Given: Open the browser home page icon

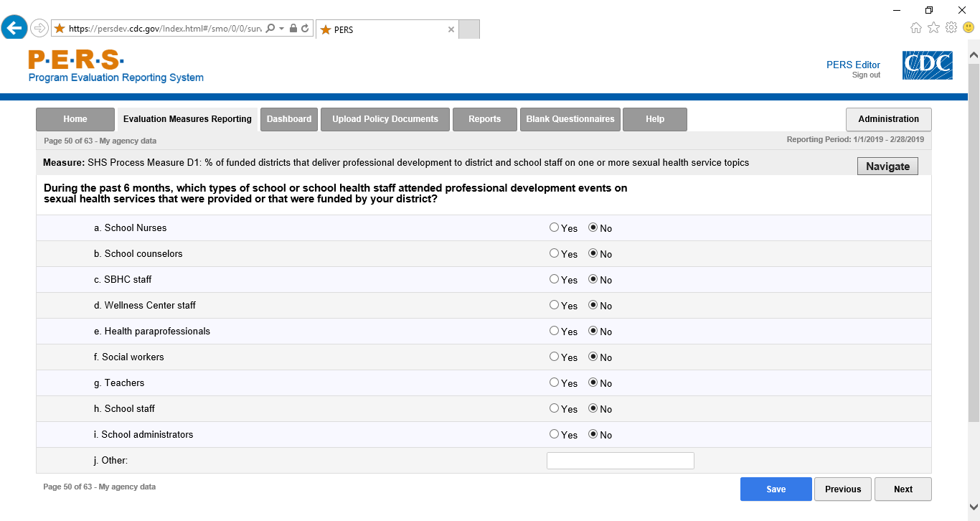Looking at the screenshot, I should [x=916, y=28].
